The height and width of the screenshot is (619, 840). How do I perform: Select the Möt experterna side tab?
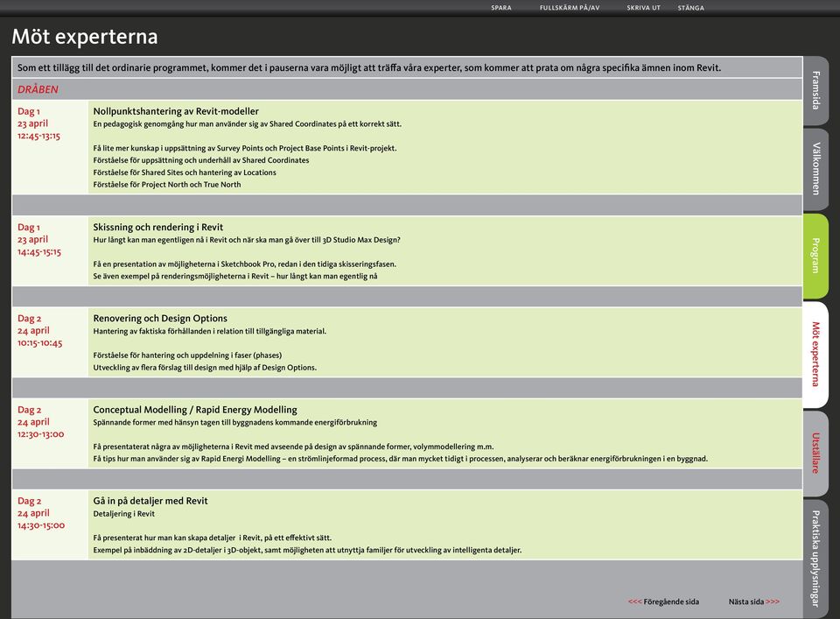click(x=815, y=355)
